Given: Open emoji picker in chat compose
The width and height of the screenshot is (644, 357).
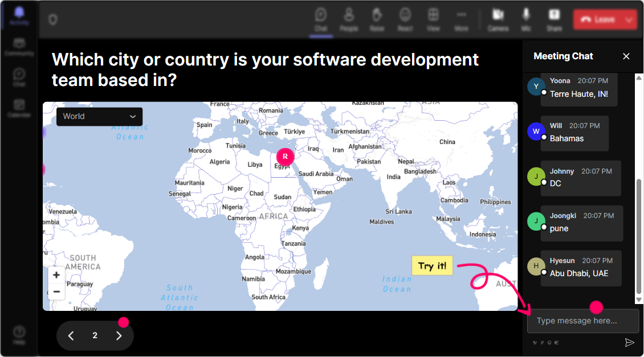Looking at the screenshot, I should (x=549, y=343).
